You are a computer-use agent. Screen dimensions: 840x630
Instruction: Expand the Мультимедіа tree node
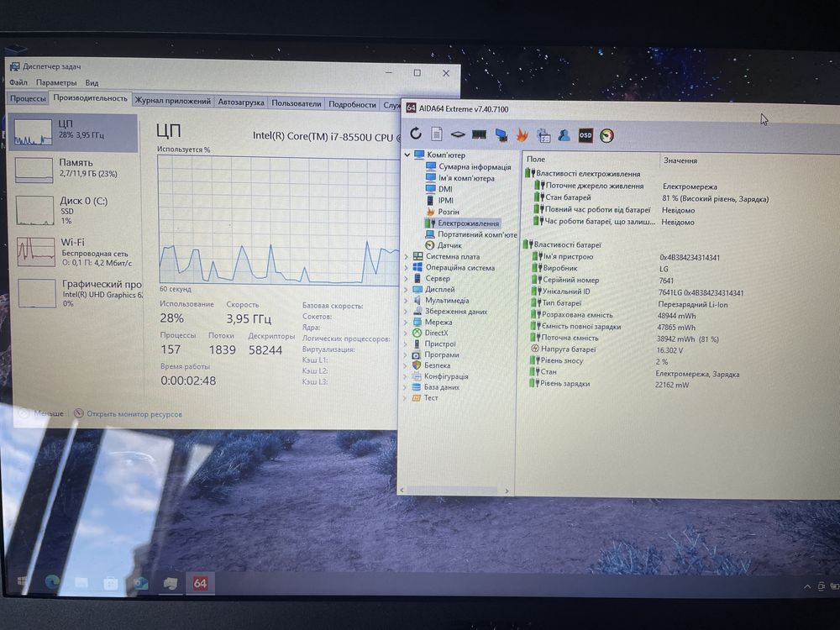coord(406,301)
